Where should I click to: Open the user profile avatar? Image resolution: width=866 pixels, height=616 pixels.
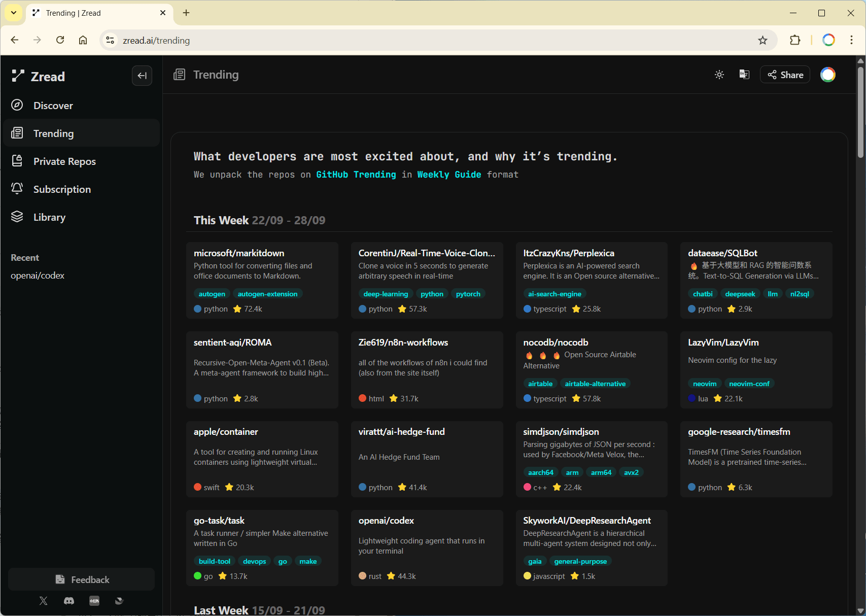(x=827, y=75)
